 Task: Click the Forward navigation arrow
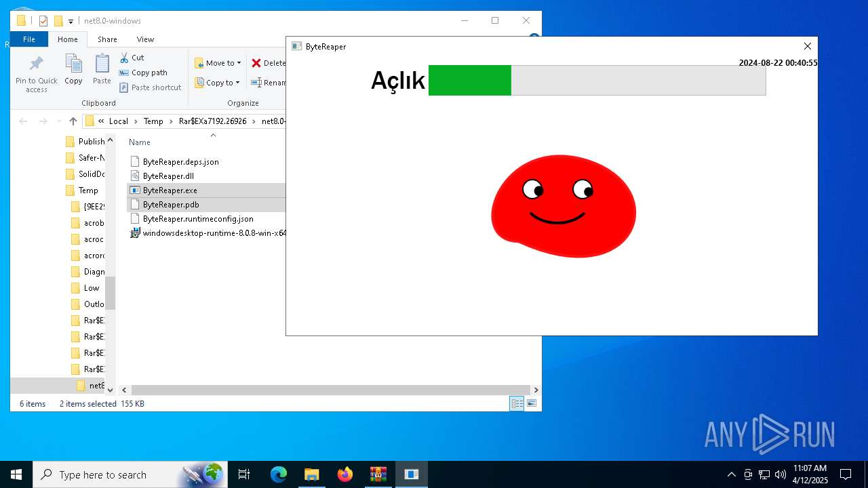coord(43,121)
